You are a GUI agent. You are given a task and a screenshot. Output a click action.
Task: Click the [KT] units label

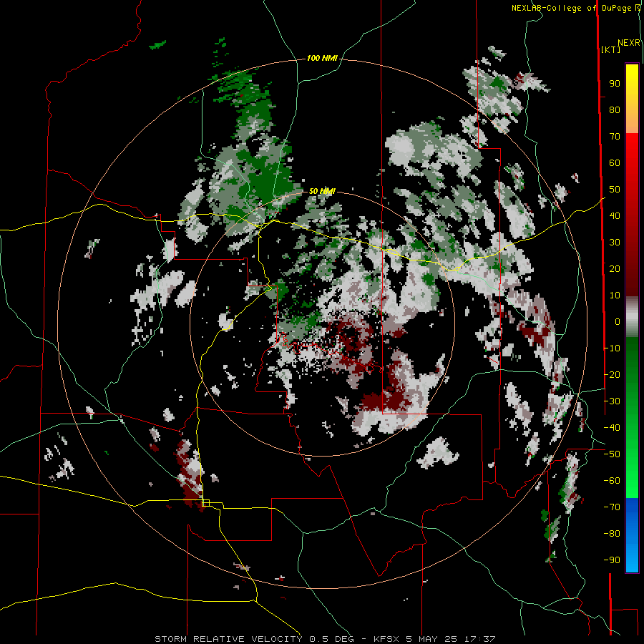611,49
